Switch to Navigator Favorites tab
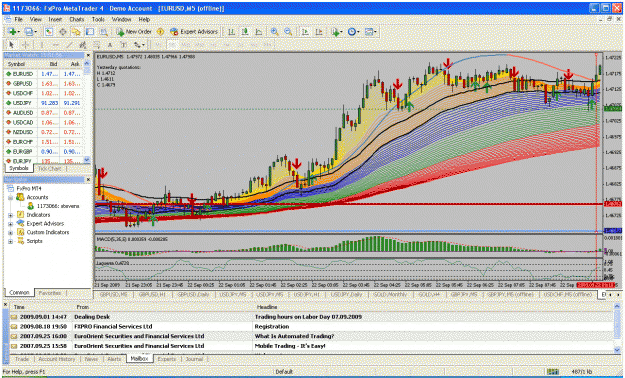Screen dimensions: 625x378 tap(50, 293)
